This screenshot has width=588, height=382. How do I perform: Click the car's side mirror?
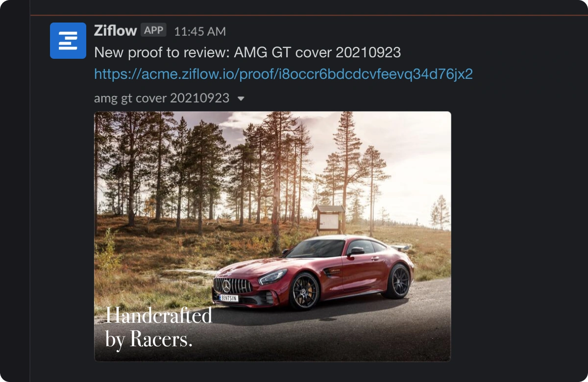click(356, 252)
